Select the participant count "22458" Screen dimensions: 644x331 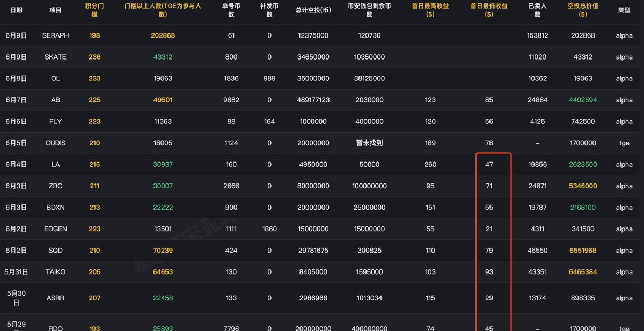pyautogui.click(x=163, y=298)
